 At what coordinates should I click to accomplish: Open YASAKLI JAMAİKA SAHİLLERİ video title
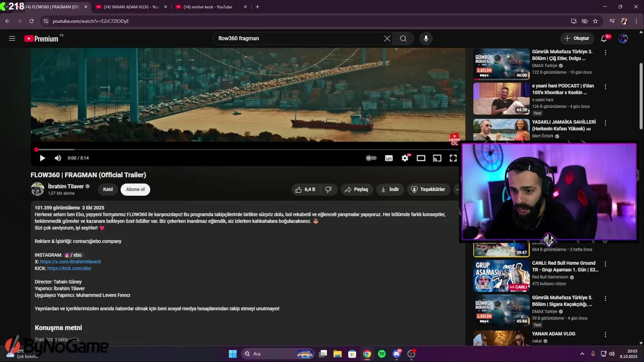pos(564,125)
